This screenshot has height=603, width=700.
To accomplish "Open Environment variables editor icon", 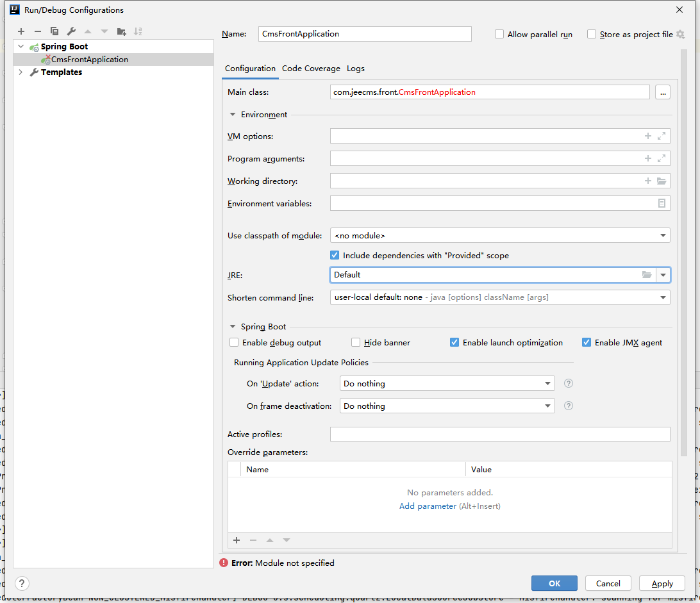I will pos(662,204).
